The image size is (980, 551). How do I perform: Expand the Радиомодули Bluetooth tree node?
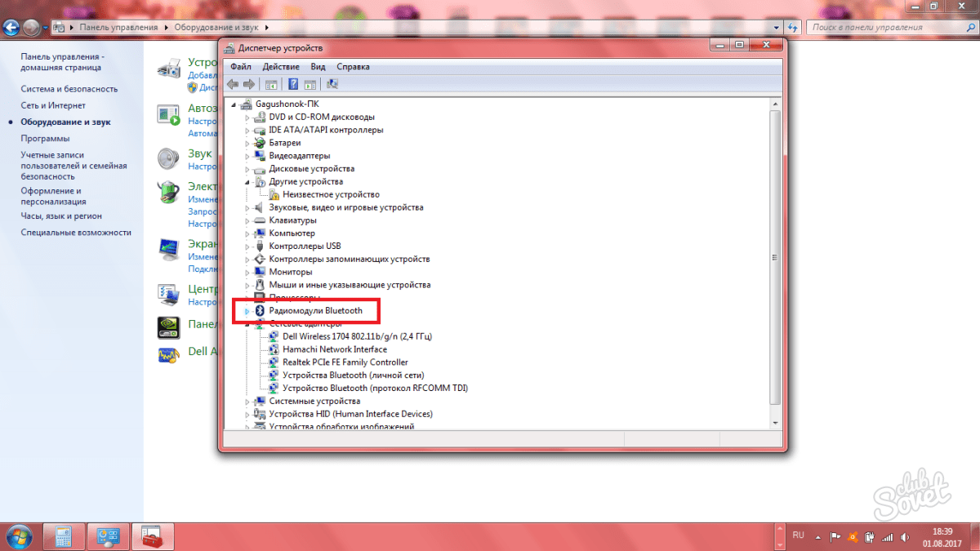click(247, 311)
